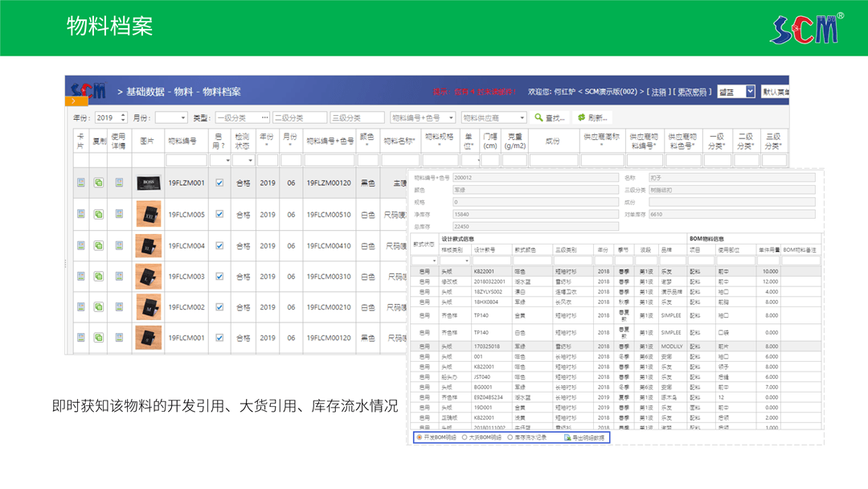Open the 月份 month dropdown
This screenshot has width=868, height=489.
pos(171,118)
